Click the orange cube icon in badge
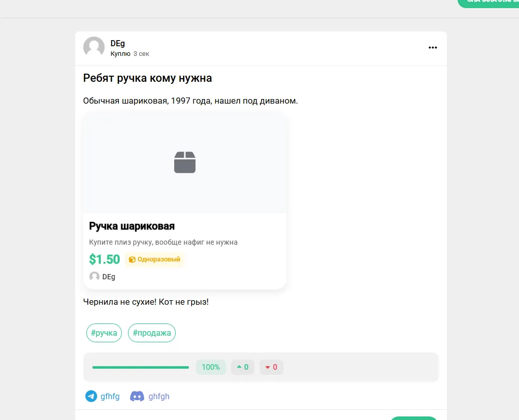Image resolution: width=519 pixels, height=420 pixels. tap(132, 260)
